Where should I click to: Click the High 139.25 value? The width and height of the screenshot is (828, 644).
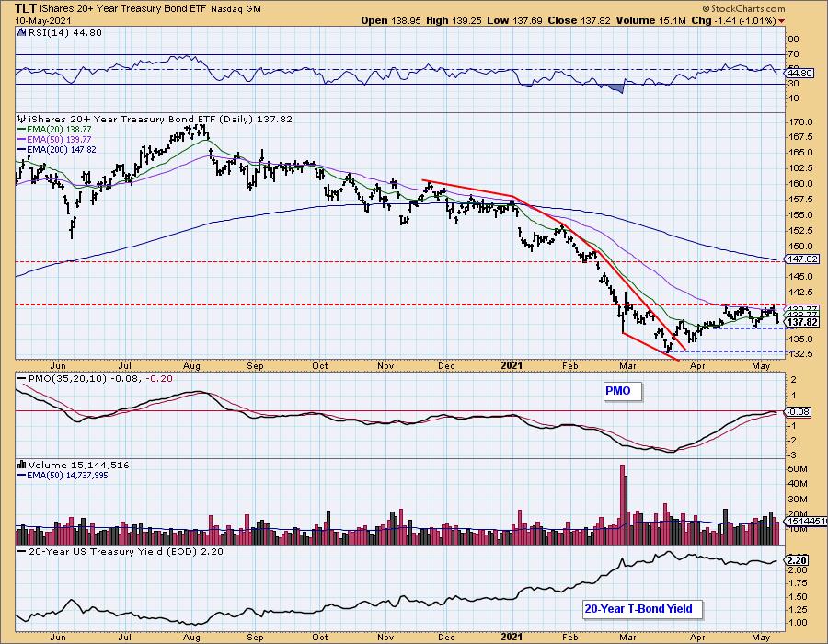tap(454, 20)
